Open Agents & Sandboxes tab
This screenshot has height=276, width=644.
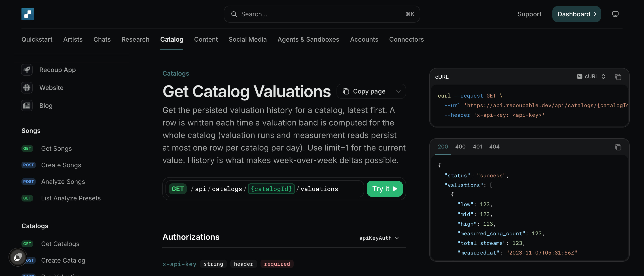coord(308,40)
